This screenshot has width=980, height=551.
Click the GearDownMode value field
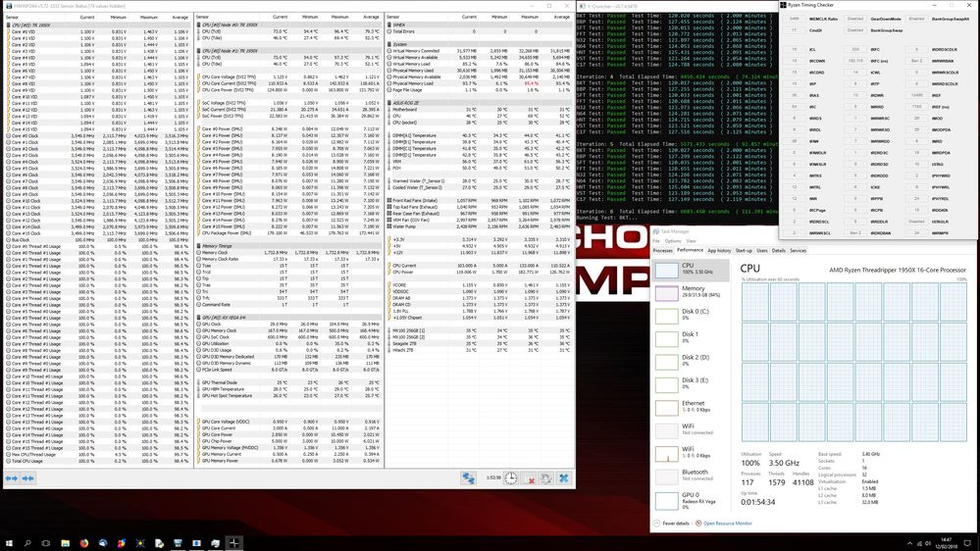855,19
